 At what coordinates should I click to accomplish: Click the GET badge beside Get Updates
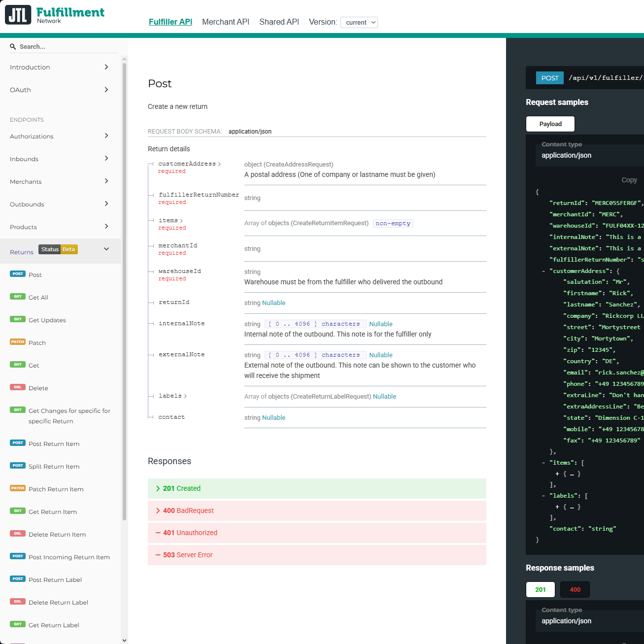(18, 319)
